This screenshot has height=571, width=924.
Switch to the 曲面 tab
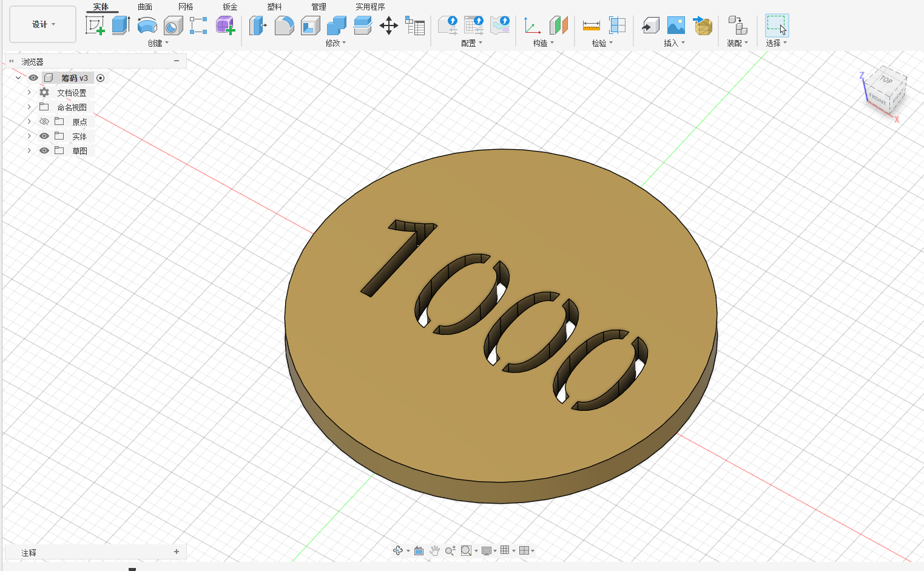pyautogui.click(x=145, y=7)
